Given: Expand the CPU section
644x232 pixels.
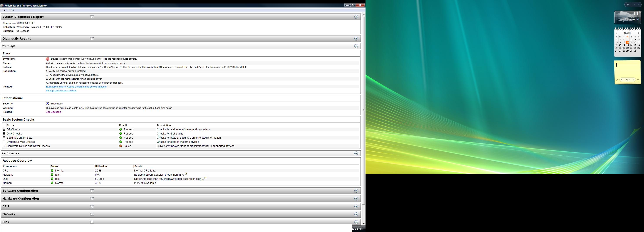Looking at the screenshot, I should (356, 207).
